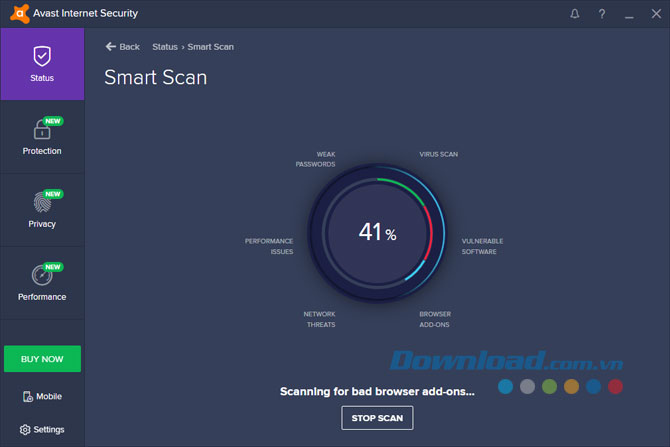Open the Performance gauge section
This screenshot has width=670, height=447.
(x=42, y=283)
